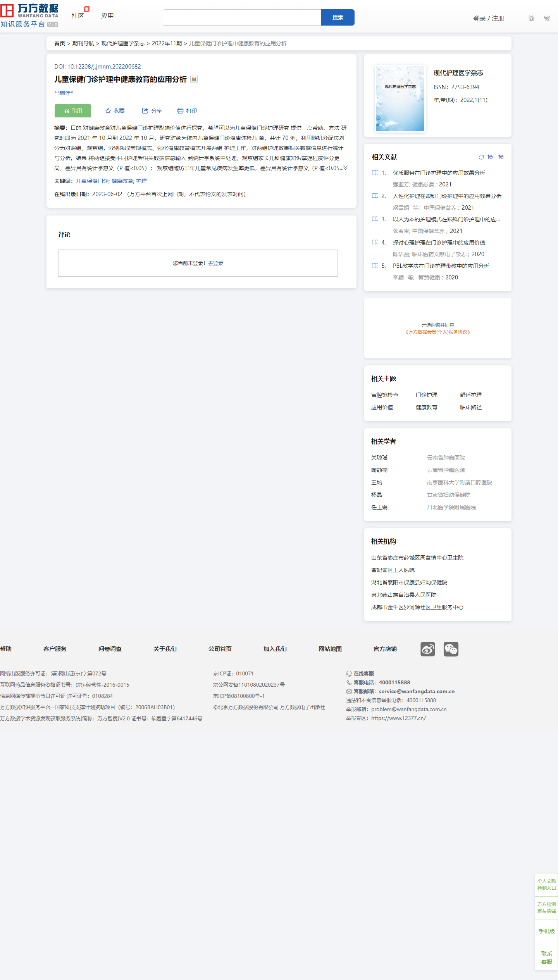Open 个人文献检测入口 floating button
The width and height of the screenshot is (558, 980).
[546, 884]
